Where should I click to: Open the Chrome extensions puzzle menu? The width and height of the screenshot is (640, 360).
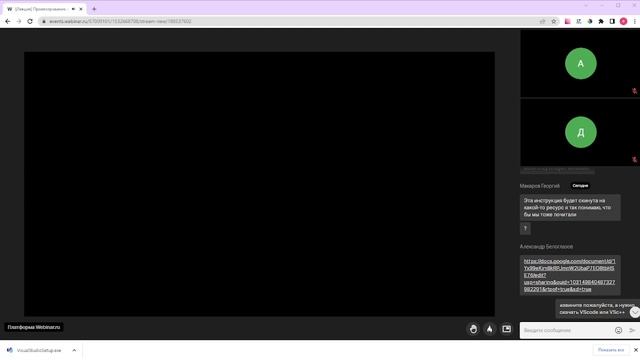(x=601, y=21)
